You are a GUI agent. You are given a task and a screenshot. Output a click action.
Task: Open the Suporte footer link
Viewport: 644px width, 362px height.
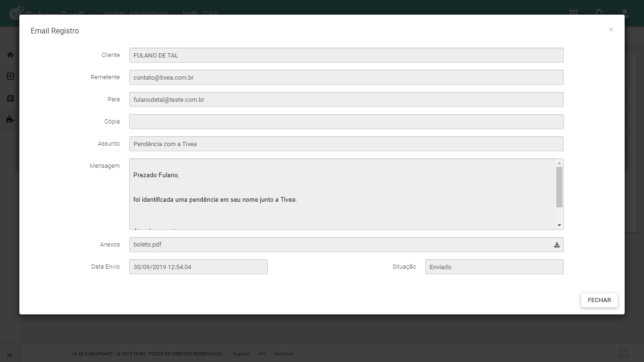(x=241, y=354)
